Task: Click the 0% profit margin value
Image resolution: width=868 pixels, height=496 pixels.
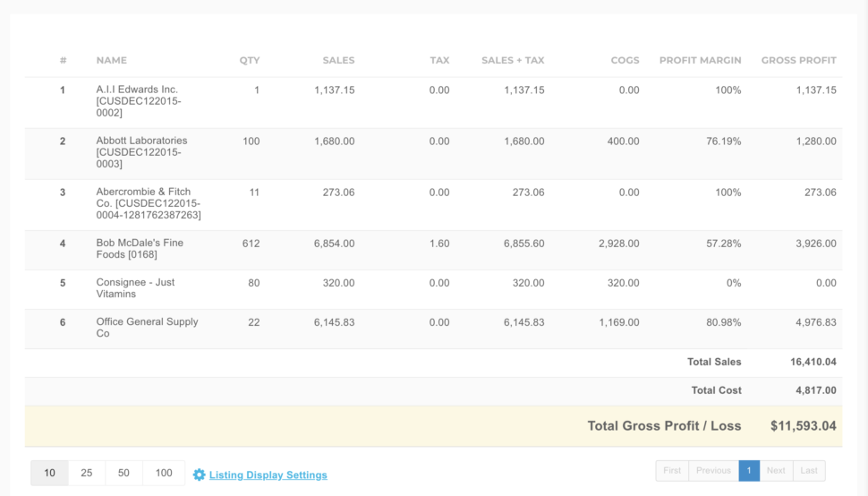Action: click(734, 283)
